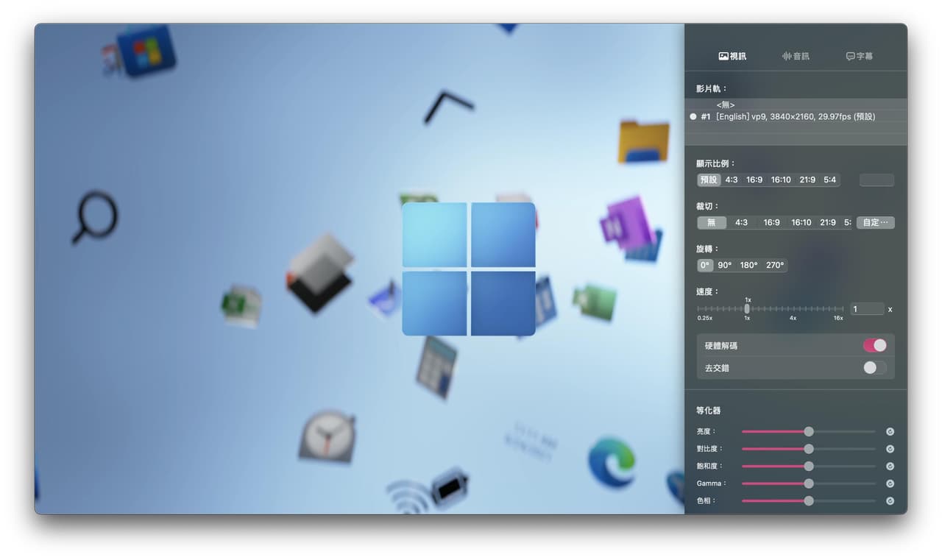Select the <無> video track option

(796, 104)
